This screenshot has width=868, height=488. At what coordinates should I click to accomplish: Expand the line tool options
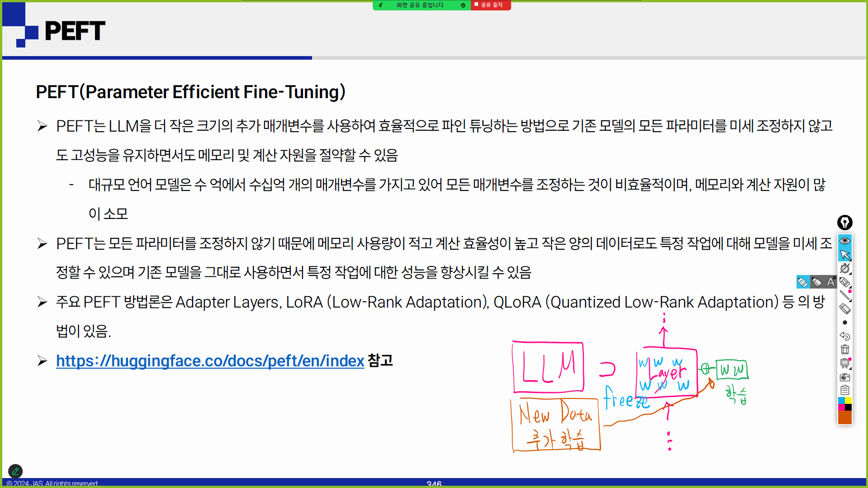point(844,296)
